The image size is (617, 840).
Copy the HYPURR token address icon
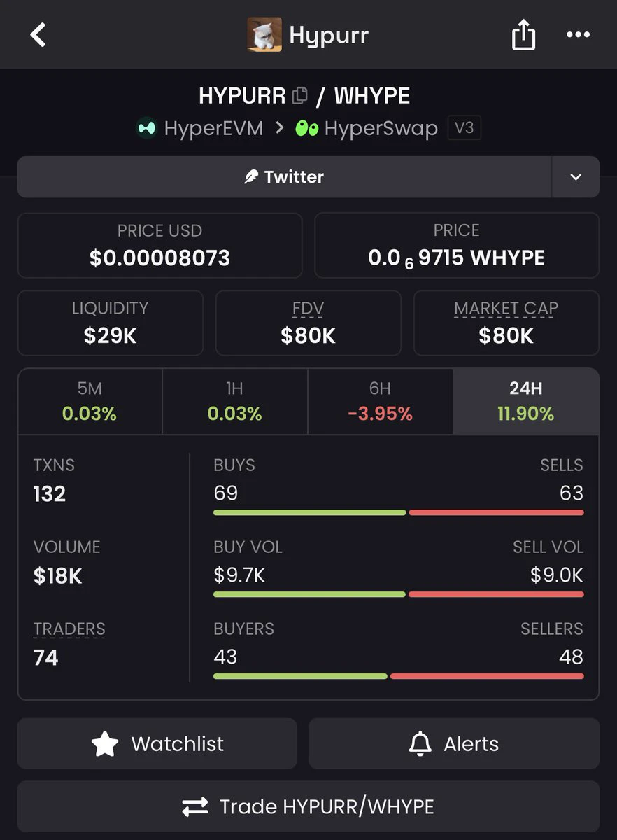click(300, 95)
